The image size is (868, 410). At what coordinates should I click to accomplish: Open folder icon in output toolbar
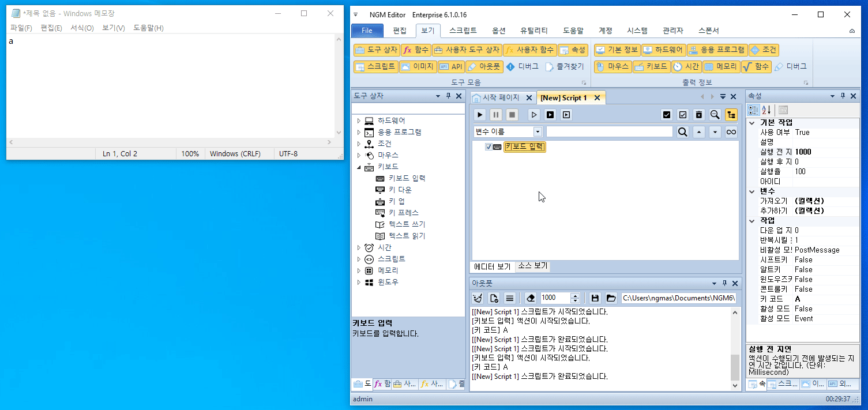611,298
